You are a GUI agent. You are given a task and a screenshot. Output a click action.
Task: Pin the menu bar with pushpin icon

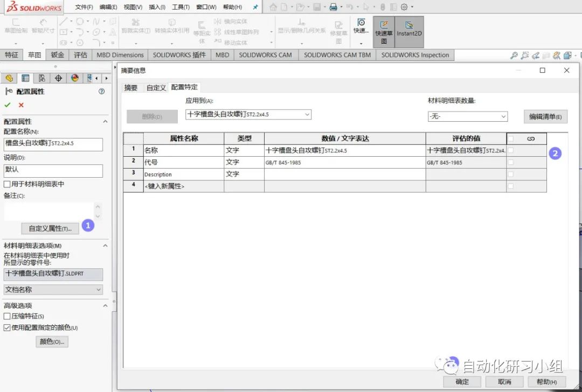[x=255, y=7]
